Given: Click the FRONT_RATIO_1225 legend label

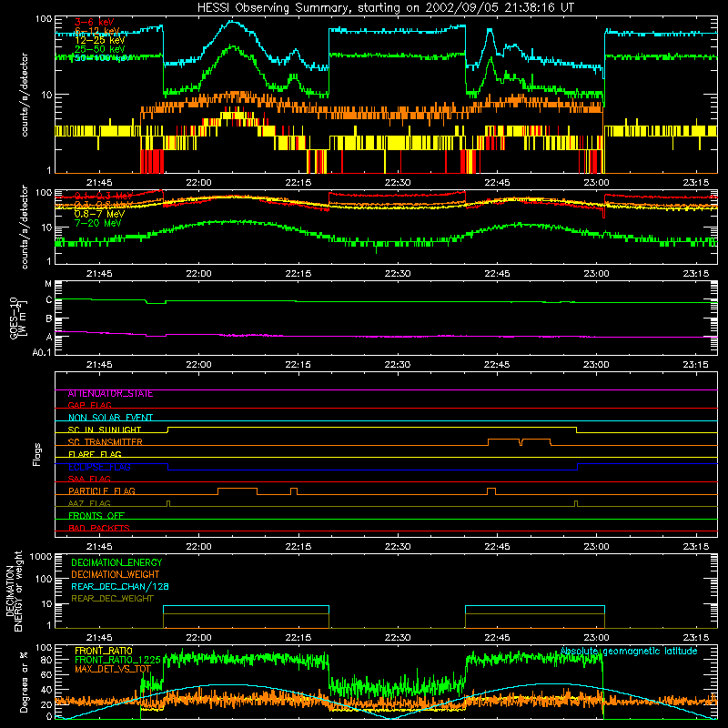Looking at the screenshot, I should pos(117,660).
